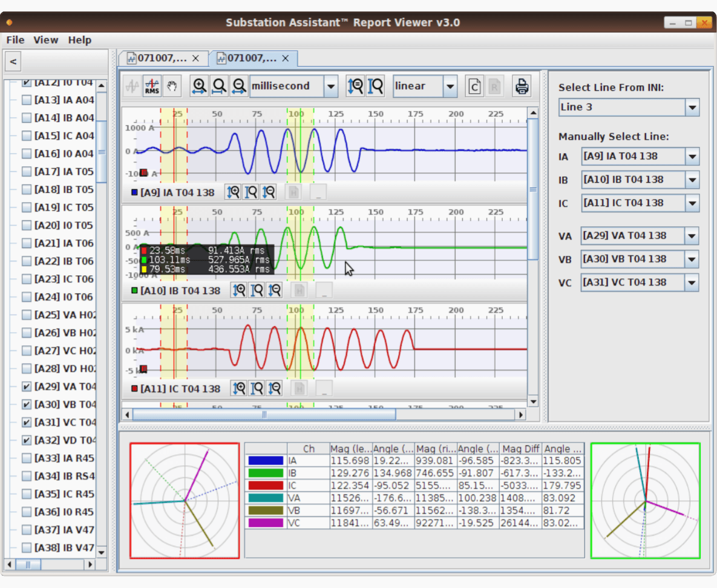Screen dimensions: 717x588
Task: Click the horizontal zoom in magnifier
Action: tap(200, 86)
